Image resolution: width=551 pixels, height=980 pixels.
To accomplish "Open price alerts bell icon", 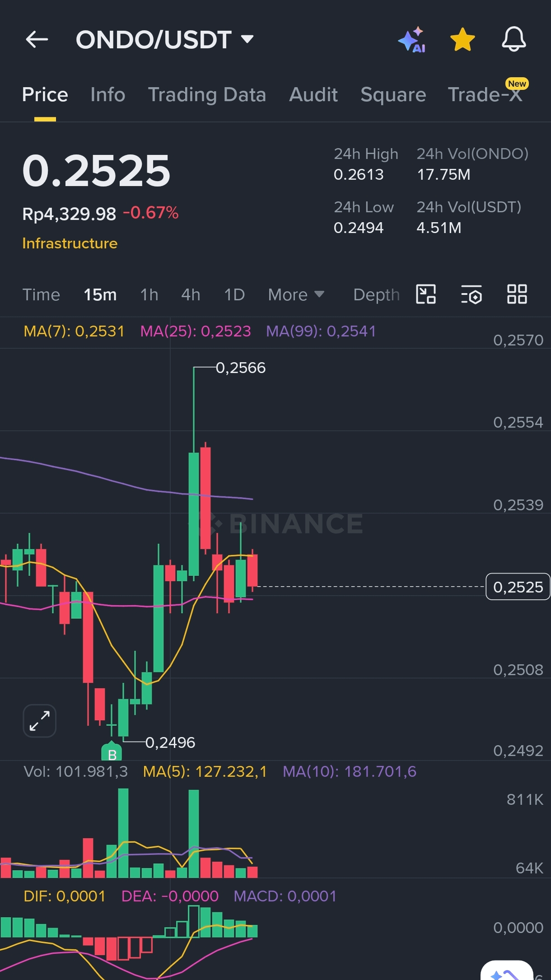I will pos(514,39).
